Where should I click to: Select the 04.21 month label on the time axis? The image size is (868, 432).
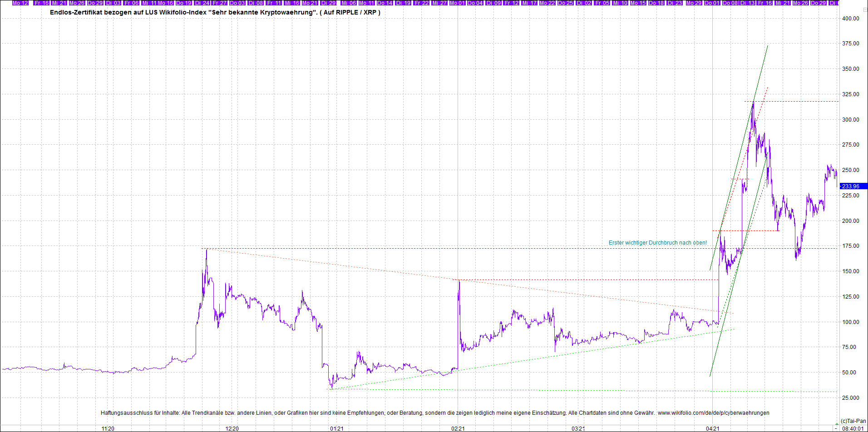(713, 428)
